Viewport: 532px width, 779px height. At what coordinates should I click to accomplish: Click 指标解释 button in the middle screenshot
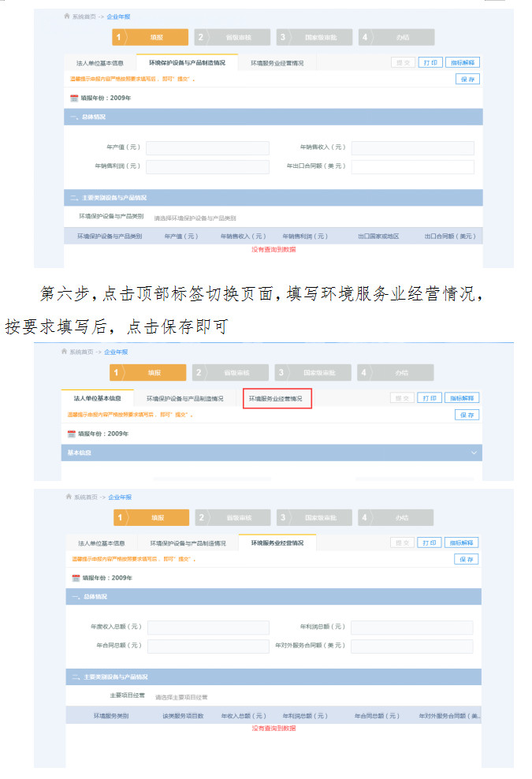pos(462,398)
